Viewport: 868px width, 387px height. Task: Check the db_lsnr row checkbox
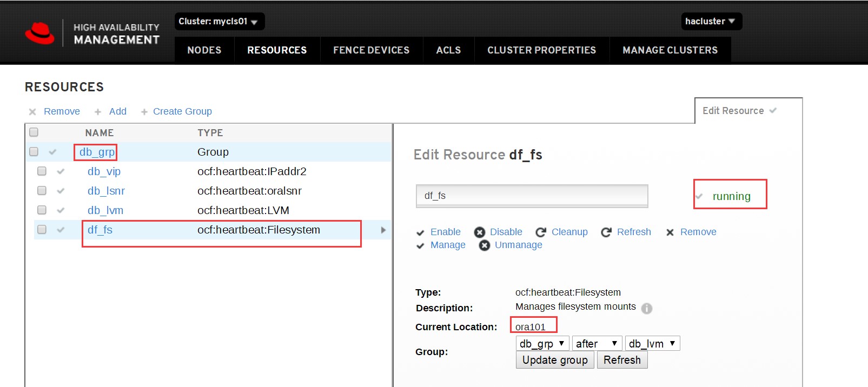click(42, 191)
